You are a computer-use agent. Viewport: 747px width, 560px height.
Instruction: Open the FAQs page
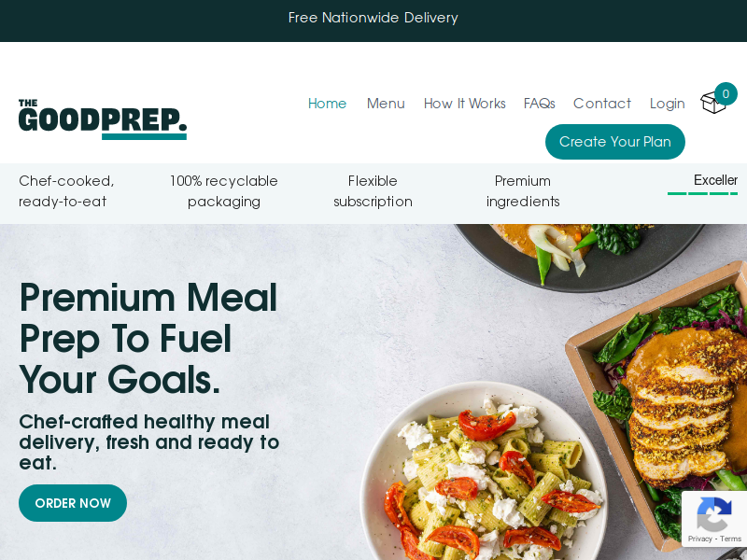540,104
